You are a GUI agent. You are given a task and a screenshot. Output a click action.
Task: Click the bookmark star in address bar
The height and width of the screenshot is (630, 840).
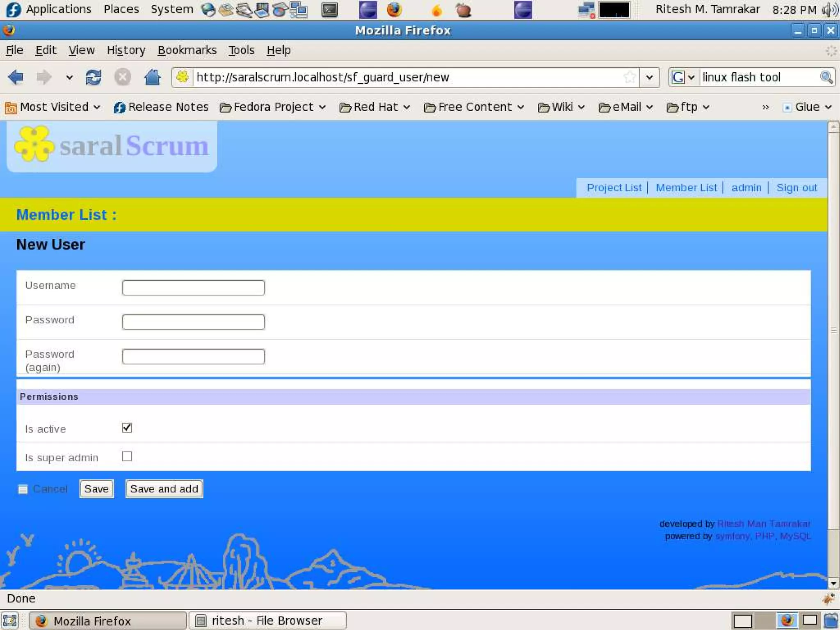click(629, 77)
